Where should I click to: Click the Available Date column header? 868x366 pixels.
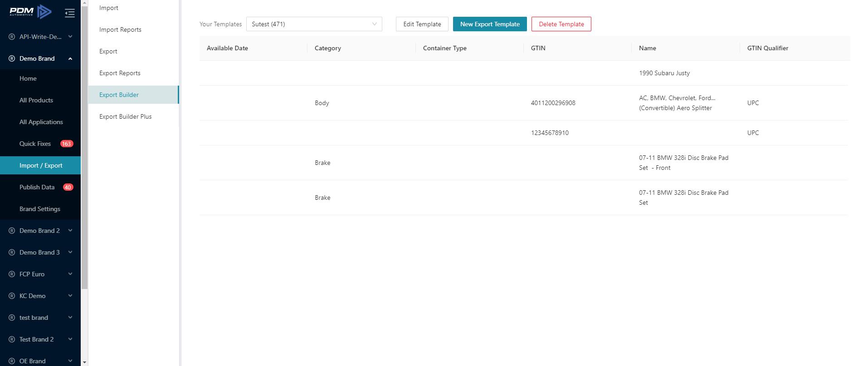tap(254, 48)
